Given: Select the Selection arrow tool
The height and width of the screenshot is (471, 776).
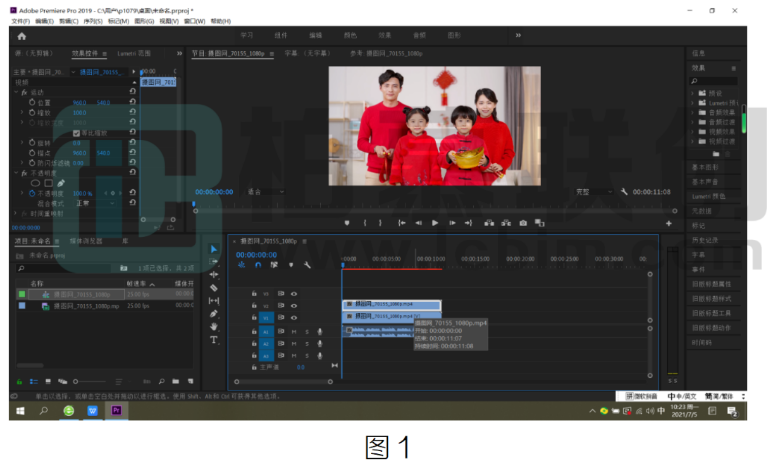Looking at the screenshot, I should pyautogui.click(x=214, y=249).
